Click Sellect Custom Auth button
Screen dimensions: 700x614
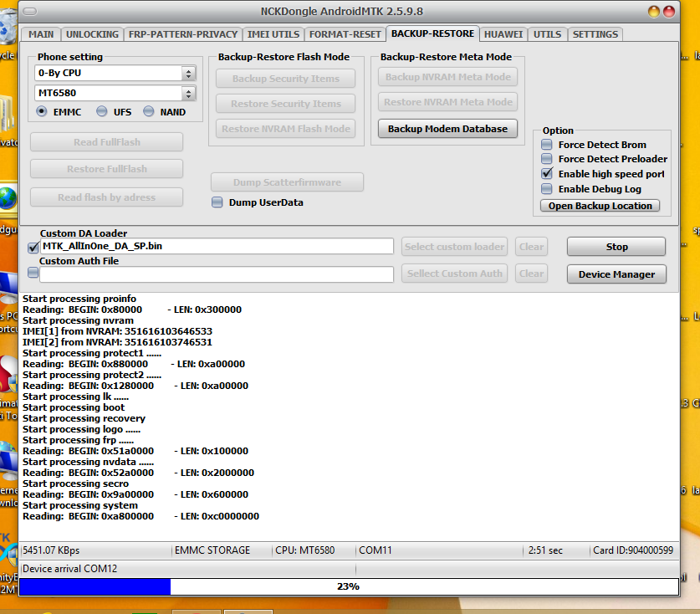click(454, 274)
